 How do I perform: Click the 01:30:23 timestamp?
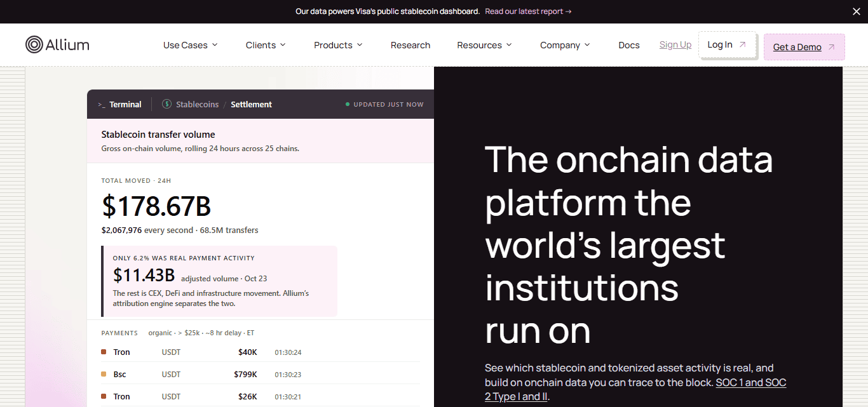click(x=288, y=374)
